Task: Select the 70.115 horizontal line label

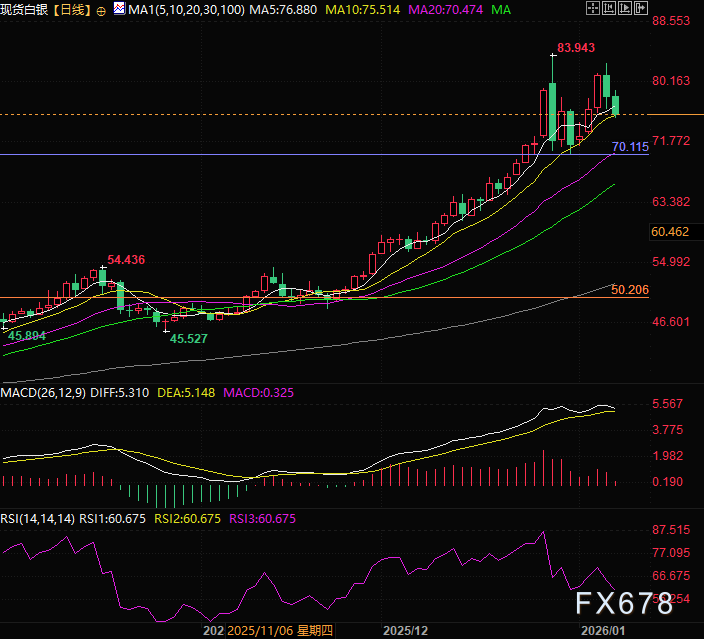Action: 630,147
